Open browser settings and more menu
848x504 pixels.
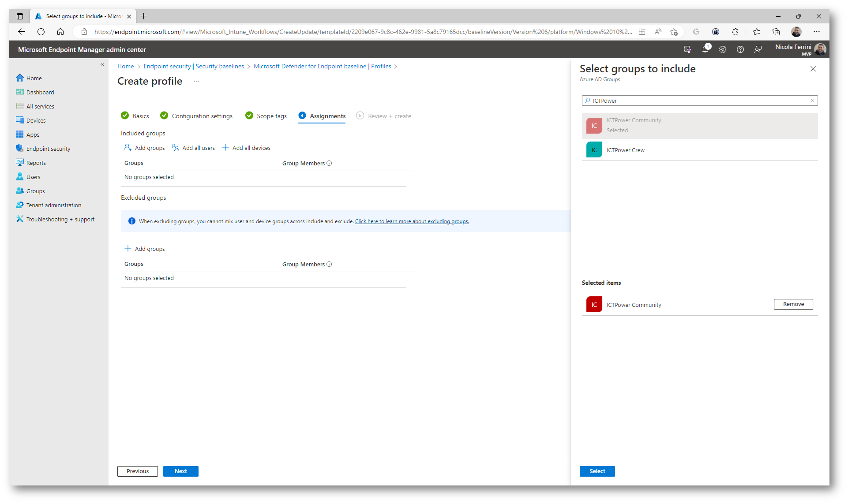point(817,32)
